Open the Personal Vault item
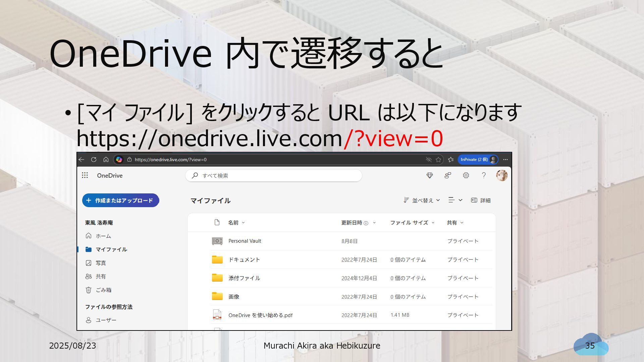Image resolution: width=644 pixels, height=362 pixels. (x=245, y=241)
